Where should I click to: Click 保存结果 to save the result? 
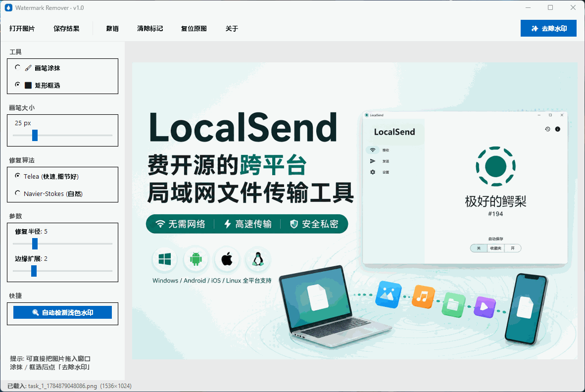point(66,29)
